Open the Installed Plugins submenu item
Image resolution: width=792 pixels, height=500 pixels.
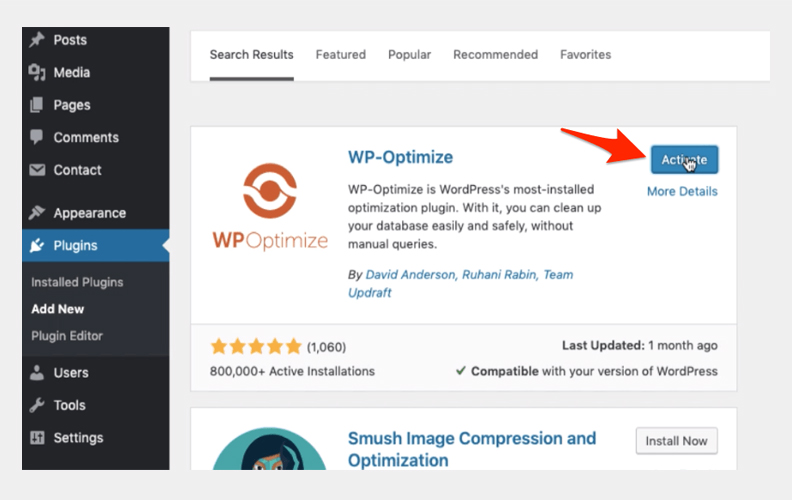77,282
